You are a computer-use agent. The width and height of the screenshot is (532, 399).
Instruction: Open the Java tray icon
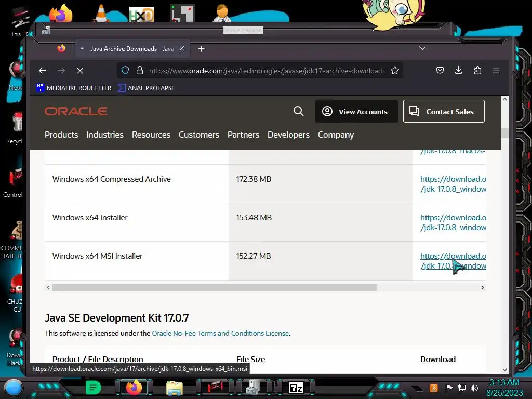coord(434,388)
